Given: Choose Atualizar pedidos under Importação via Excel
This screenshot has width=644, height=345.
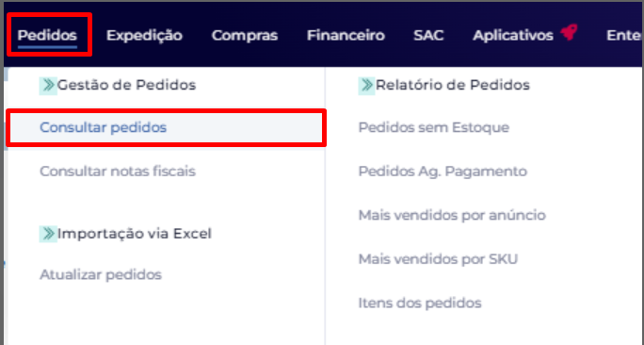Looking at the screenshot, I should click(101, 274).
